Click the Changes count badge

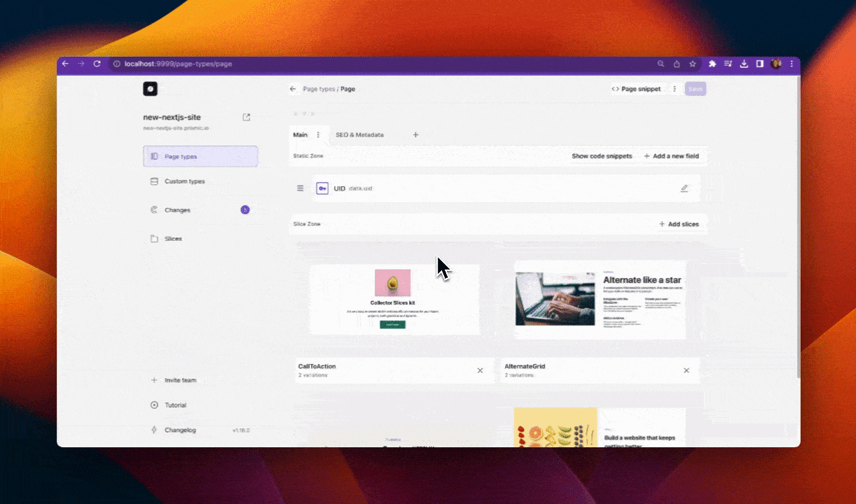point(245,210)
